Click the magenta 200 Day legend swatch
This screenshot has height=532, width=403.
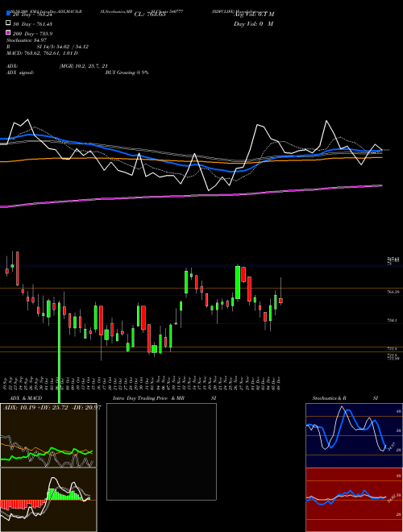[8, 32]
